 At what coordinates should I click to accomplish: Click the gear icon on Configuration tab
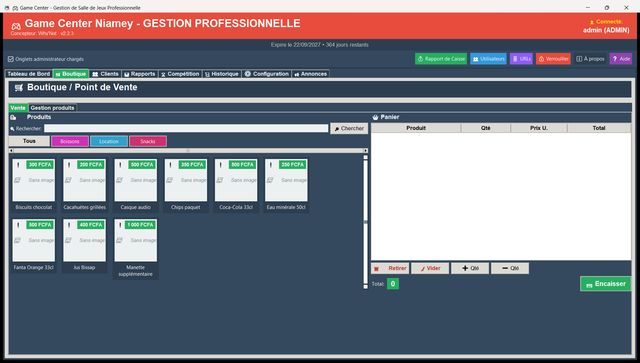(x=248, y=74)
